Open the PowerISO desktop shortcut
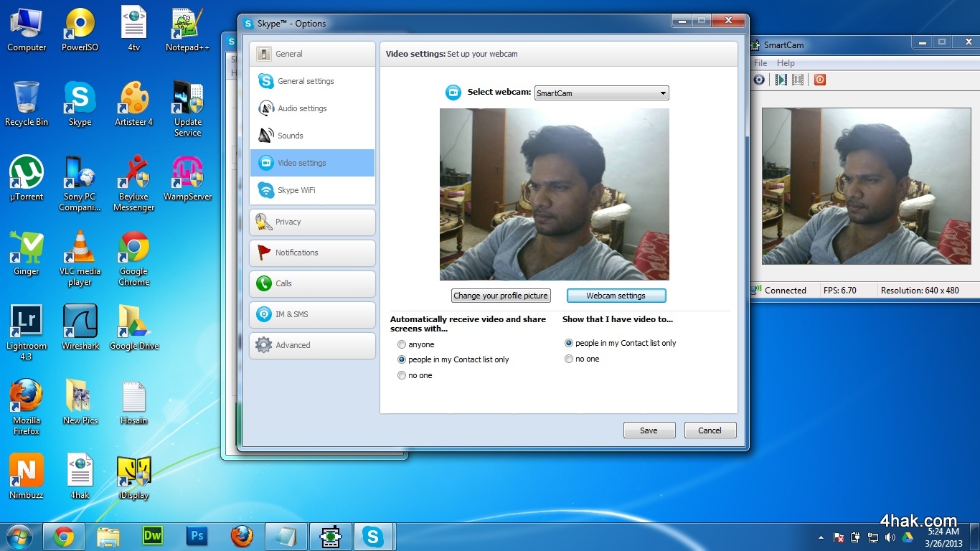 (x=80, y=30)
